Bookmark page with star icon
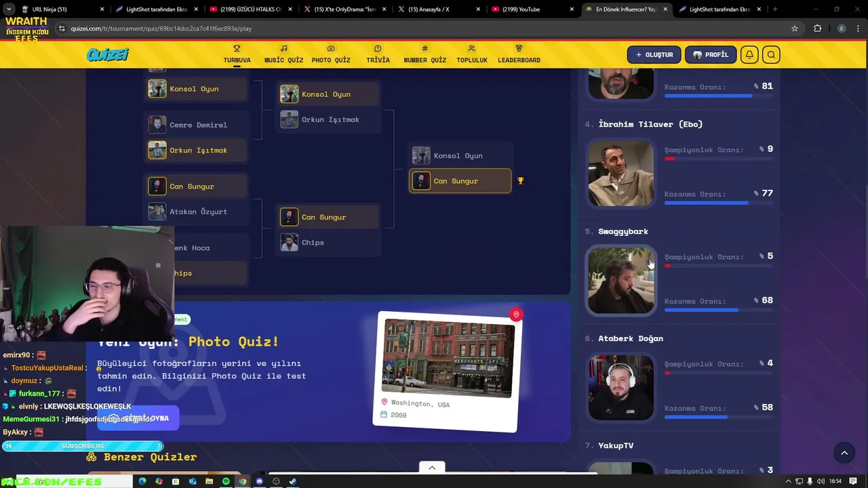 [x=795, y=28]
